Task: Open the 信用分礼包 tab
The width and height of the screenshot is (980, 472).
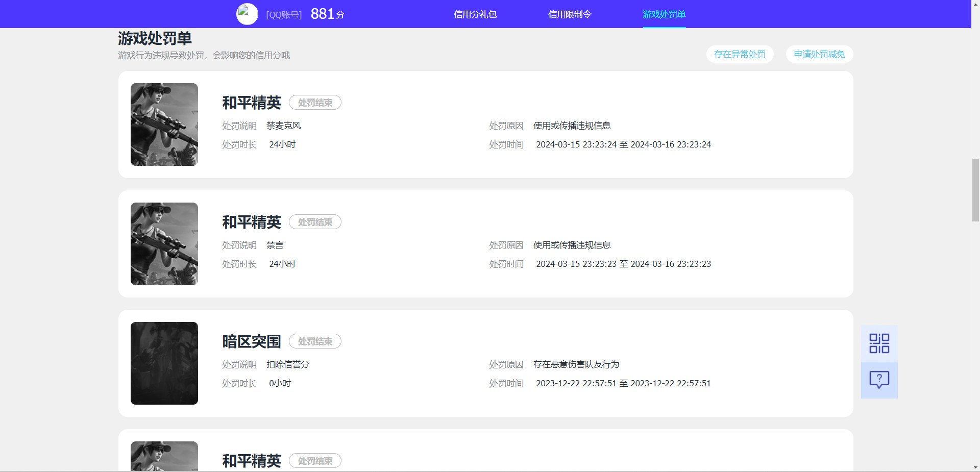Action: point(475,14)
